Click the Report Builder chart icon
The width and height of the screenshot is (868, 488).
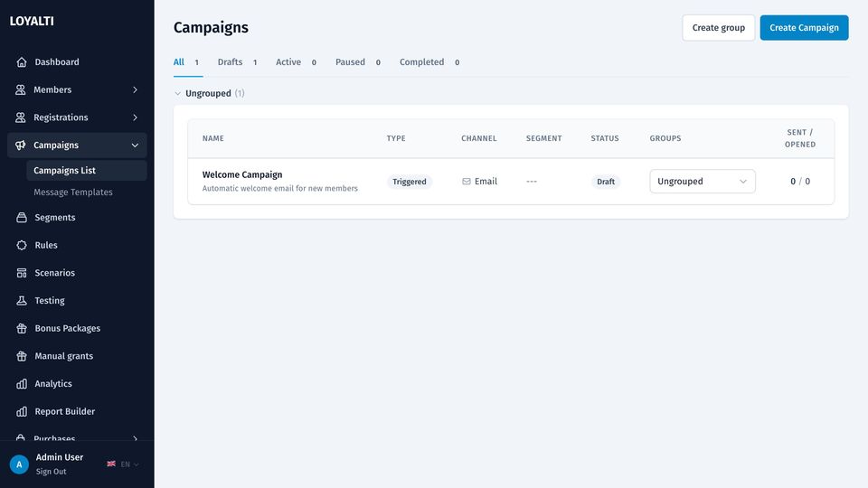coord(22,411)
